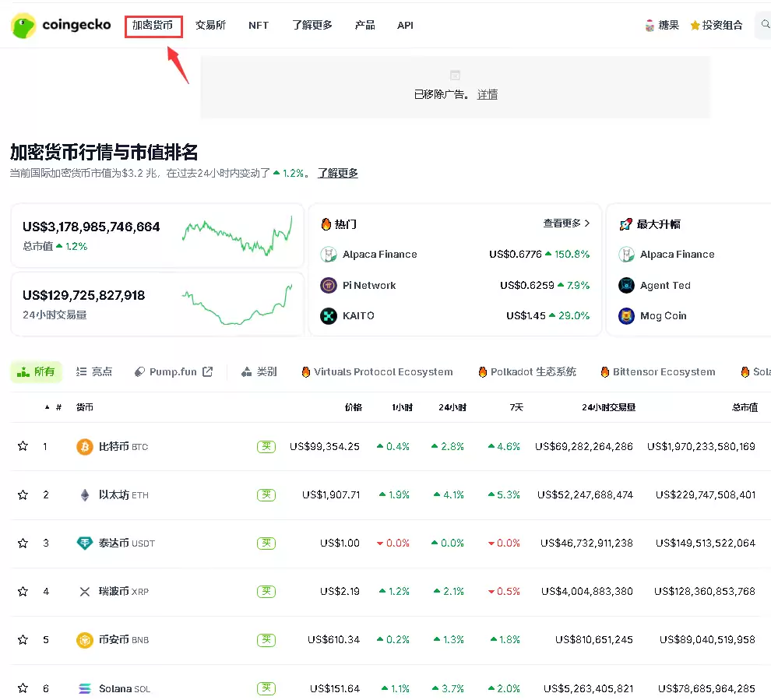Select the NFT menu item

coord(258,24)
